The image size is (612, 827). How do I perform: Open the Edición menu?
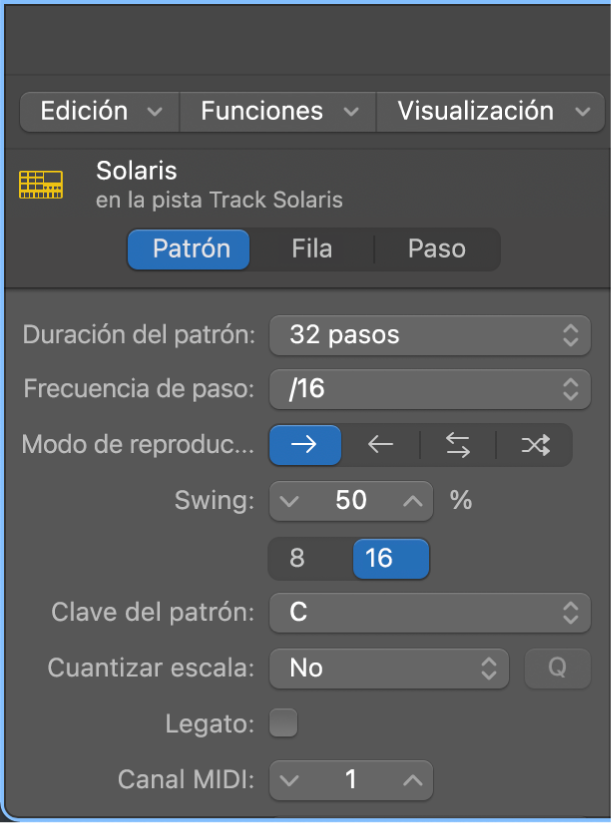pyautogui.click(x=100, y=111)
